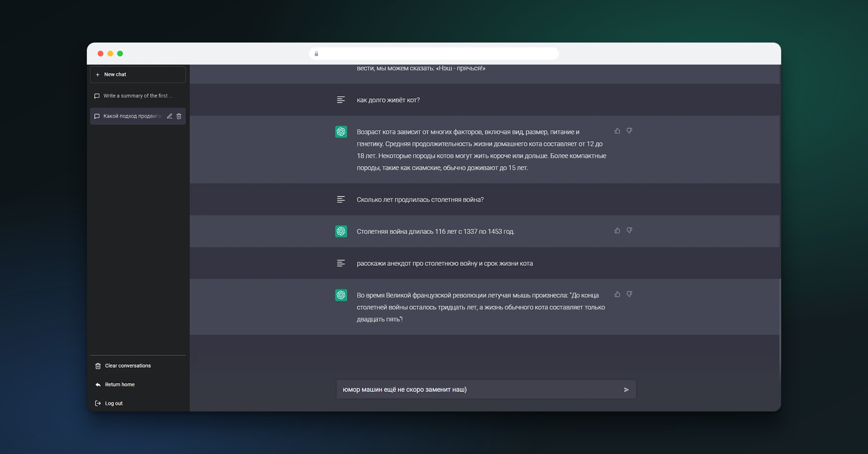The width and height of the screenshot is (868, 454).
Task: Click the user icon beside 'Сколько лет продлилась' question
Action: [341, 199]
